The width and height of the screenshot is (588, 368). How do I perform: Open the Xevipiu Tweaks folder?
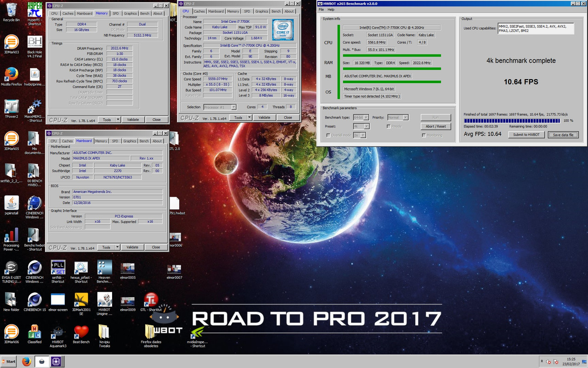105,336
